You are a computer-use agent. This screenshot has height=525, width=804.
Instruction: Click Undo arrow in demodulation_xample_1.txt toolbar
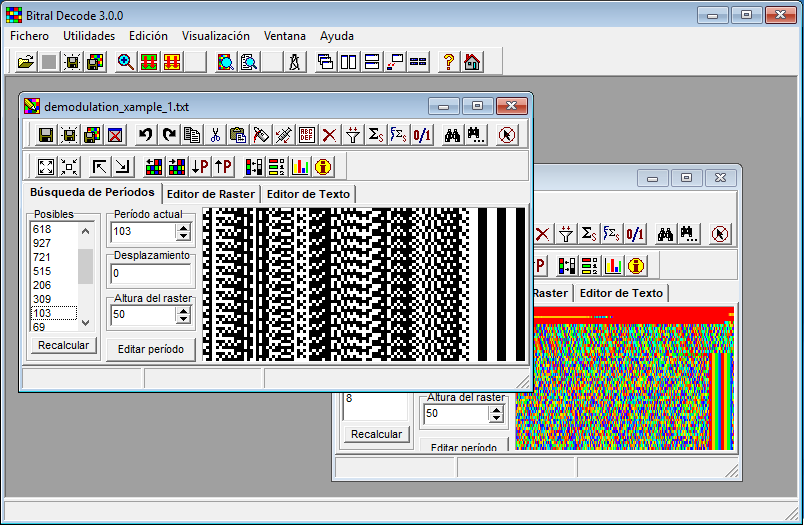146,135
